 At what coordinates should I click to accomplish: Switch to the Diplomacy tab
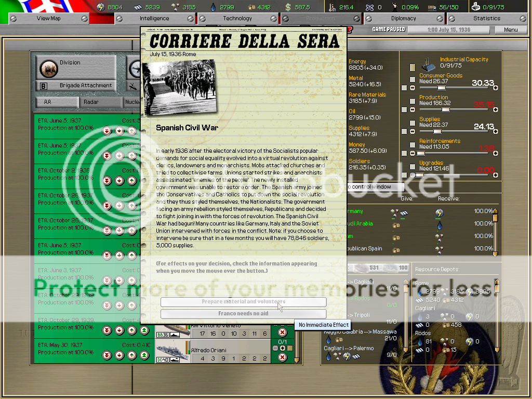(x=403, y=18)
